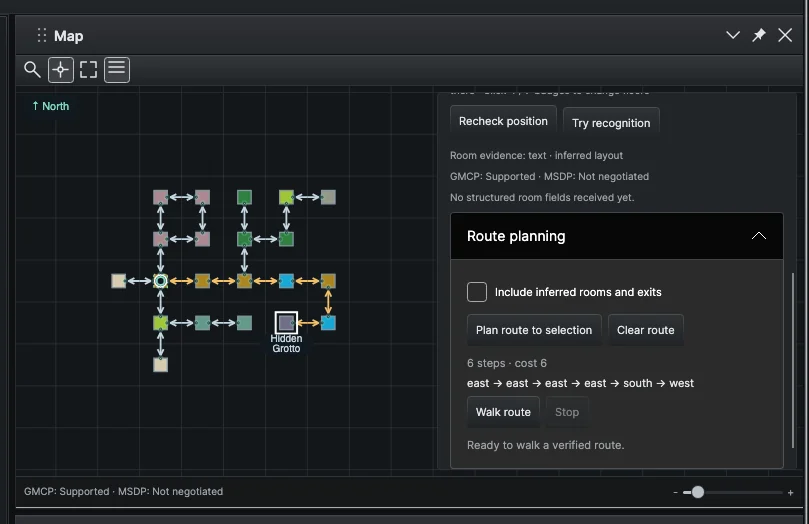Enable Include inferred rooms and exits
The width and height of the screenshot is (809, 524).
[x=477, y=292]
